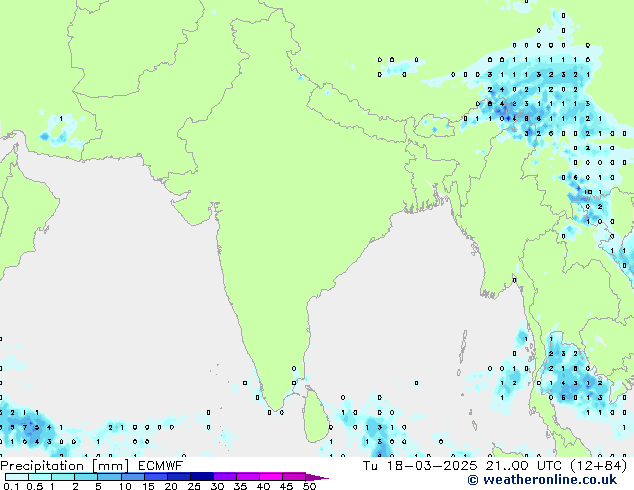Click the 5–10 mm legend swatch
This screenshot has width=634, height=490.
pos(109,477)
